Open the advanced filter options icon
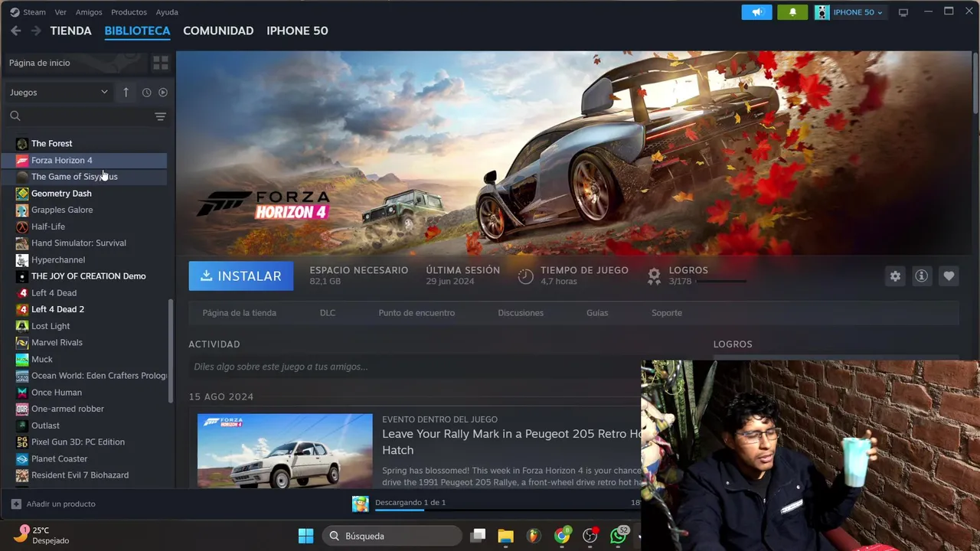 click(x=160, y=116)
